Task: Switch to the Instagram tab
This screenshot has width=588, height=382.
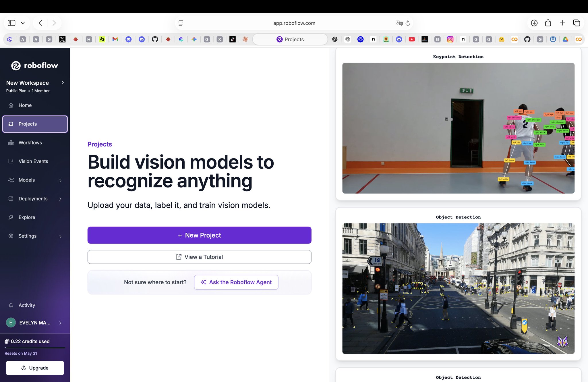Action: [450, 39]
